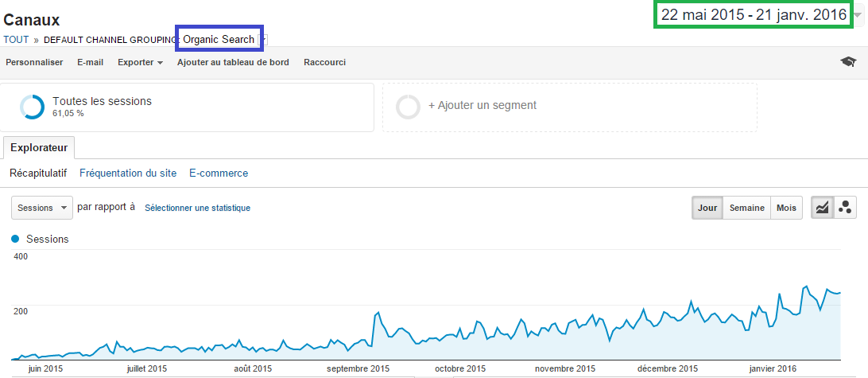Switch to line chart view icon

[x=822, y=208]
